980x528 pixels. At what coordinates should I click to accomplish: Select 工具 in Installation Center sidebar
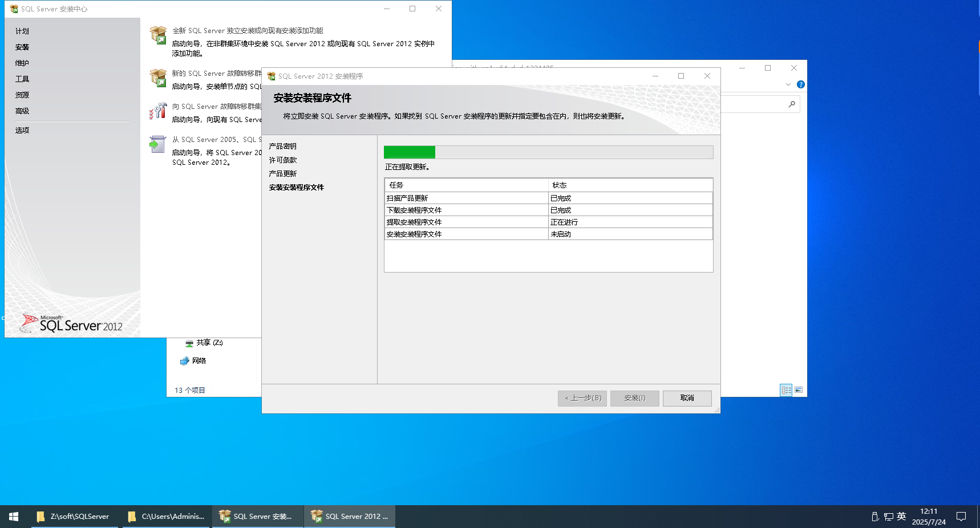click(22, 79)
